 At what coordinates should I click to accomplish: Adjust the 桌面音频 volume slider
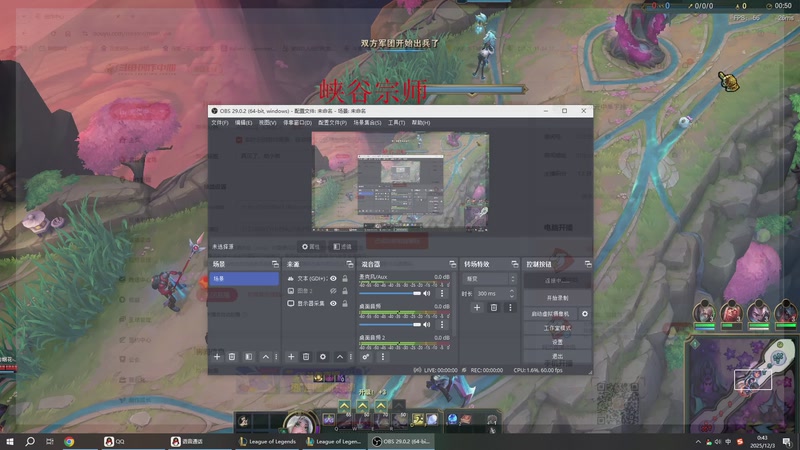(x=390, y=324)
